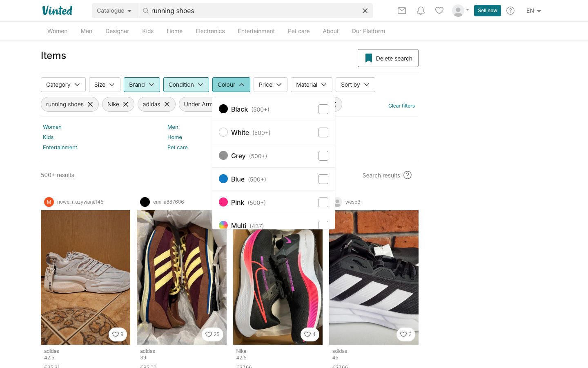
Task: Open the Catalogue dropdown
Action: tap(114, 11)
